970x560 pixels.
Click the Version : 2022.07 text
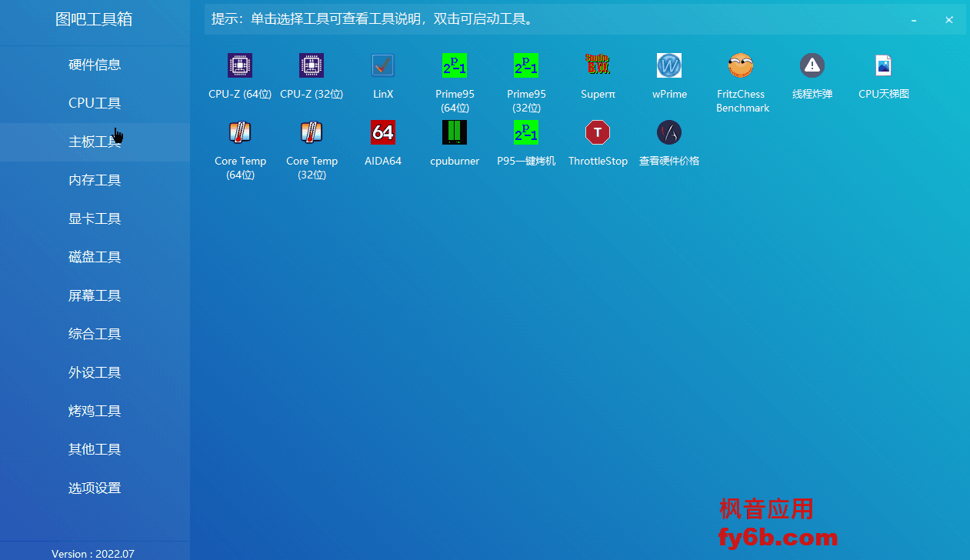click(93, 554)
